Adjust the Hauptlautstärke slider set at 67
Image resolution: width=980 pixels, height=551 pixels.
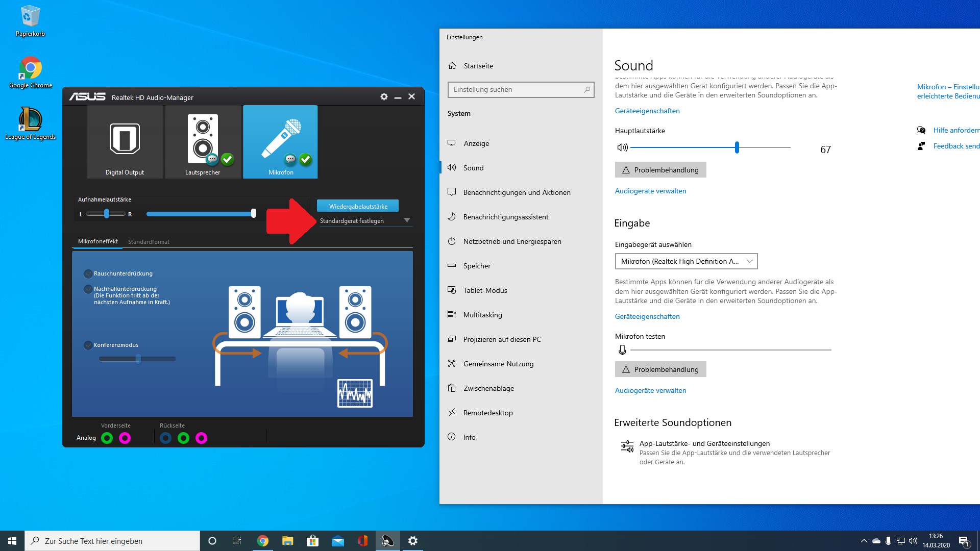click(737, 147)
